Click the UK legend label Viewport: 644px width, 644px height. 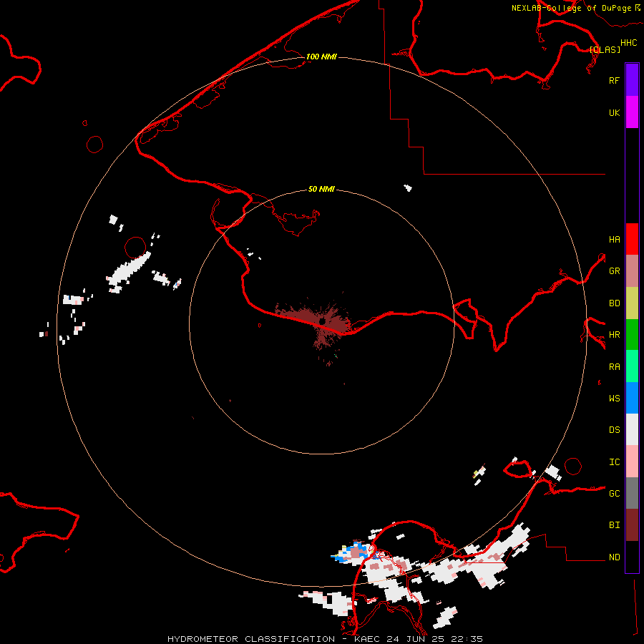tap(614, 112)
